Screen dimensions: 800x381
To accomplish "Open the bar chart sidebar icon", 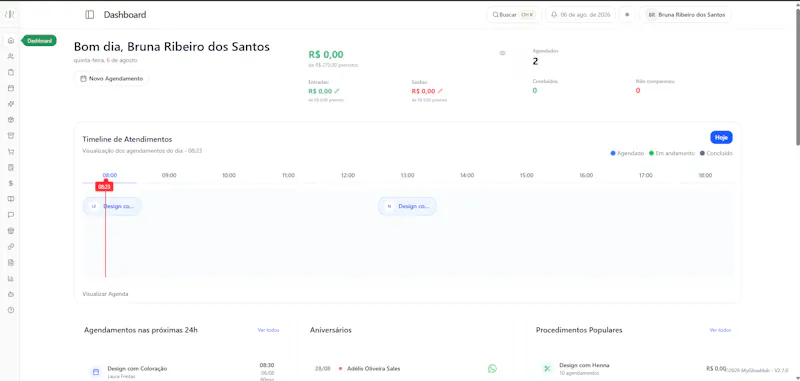I will coord(11,278).
